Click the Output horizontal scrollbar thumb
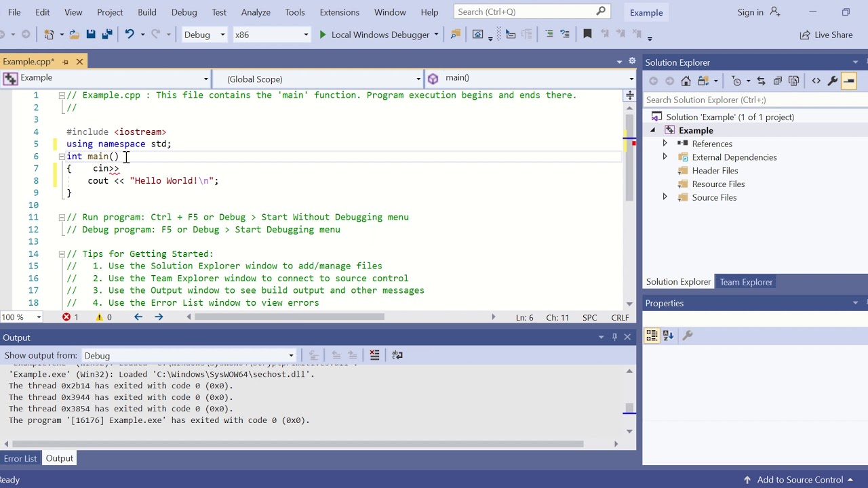The width and height of the screenshot is (868, 488). pyautogui.click(x=298, y=444)
